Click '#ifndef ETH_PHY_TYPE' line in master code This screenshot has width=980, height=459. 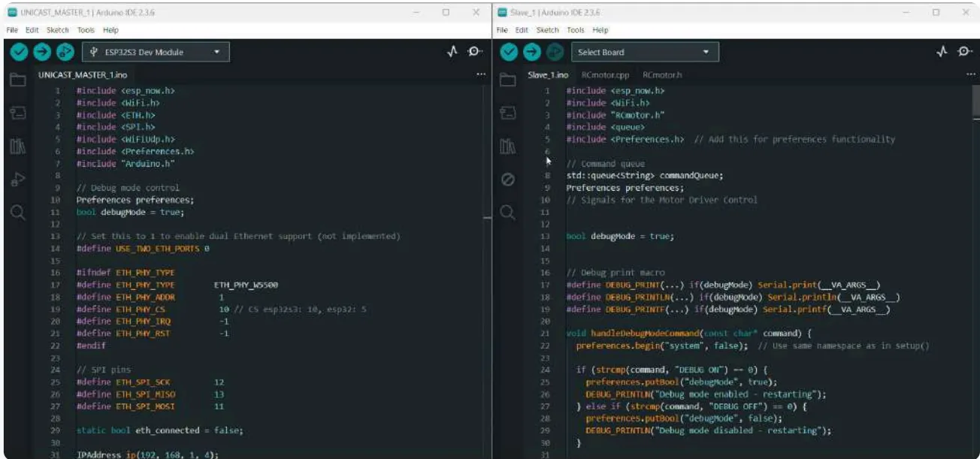[126, 273]
